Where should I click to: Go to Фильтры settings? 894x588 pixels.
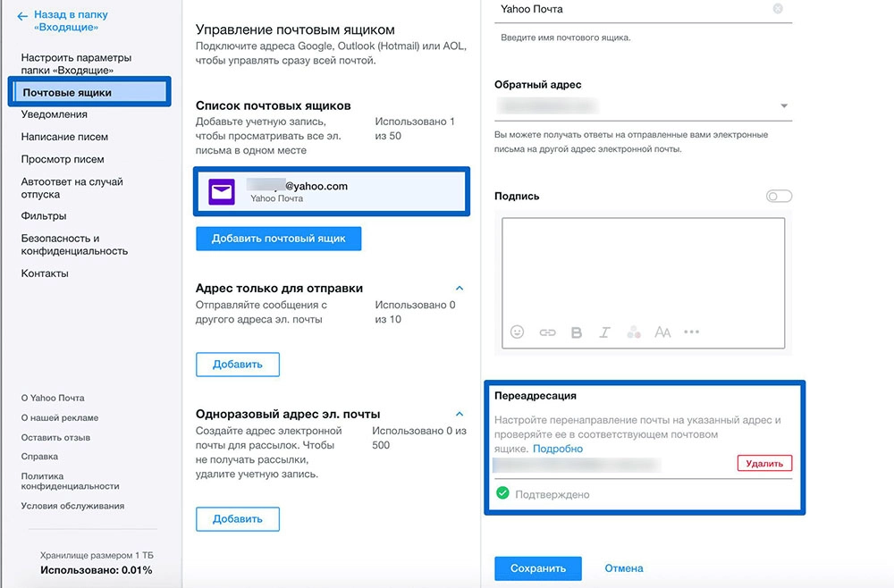pyautogui.click(x=44, y=216)
